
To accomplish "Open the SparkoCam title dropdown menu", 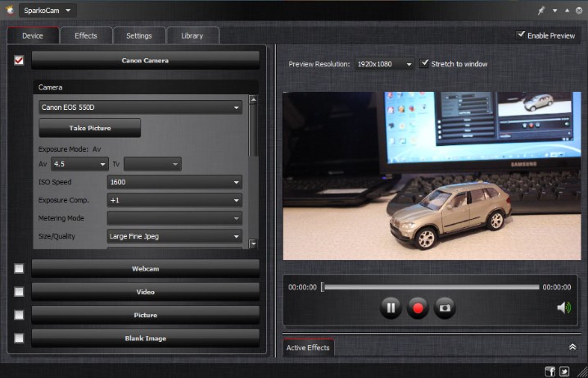I will [47, 11].
